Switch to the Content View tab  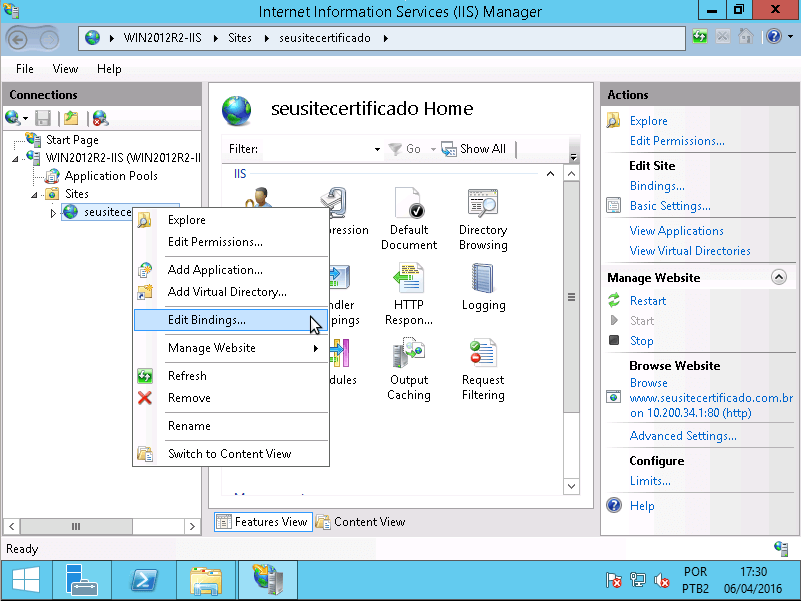(361, 522)
